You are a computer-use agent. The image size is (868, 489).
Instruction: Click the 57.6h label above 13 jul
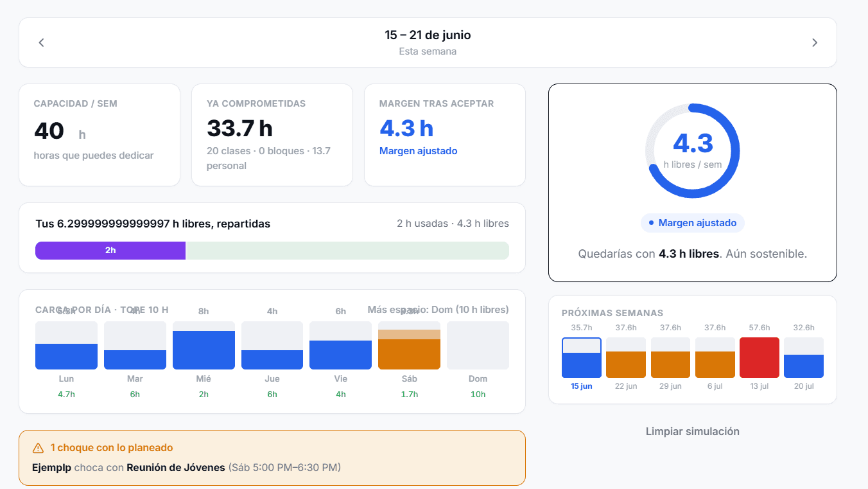point(759,328)
